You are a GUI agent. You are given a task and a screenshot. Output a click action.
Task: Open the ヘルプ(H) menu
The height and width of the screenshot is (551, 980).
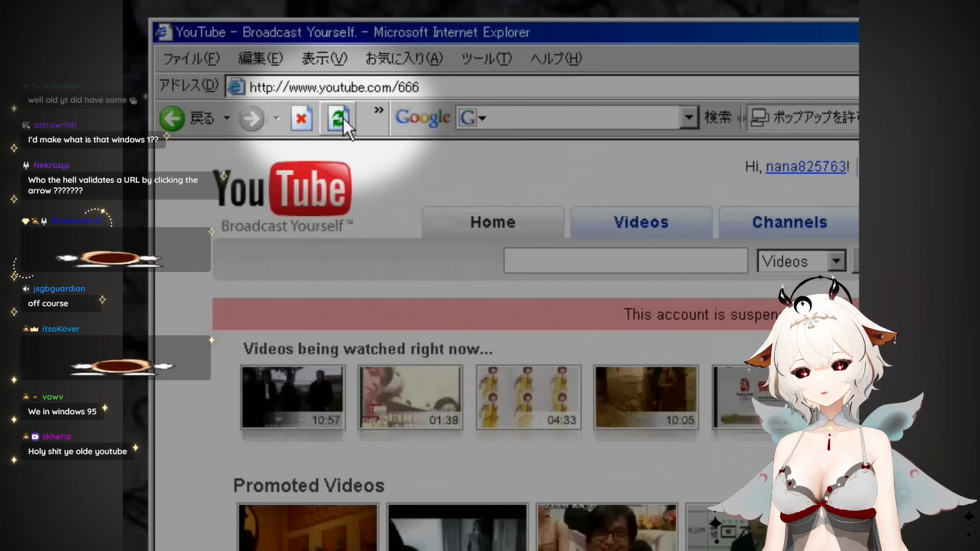(x=556, y=59)
